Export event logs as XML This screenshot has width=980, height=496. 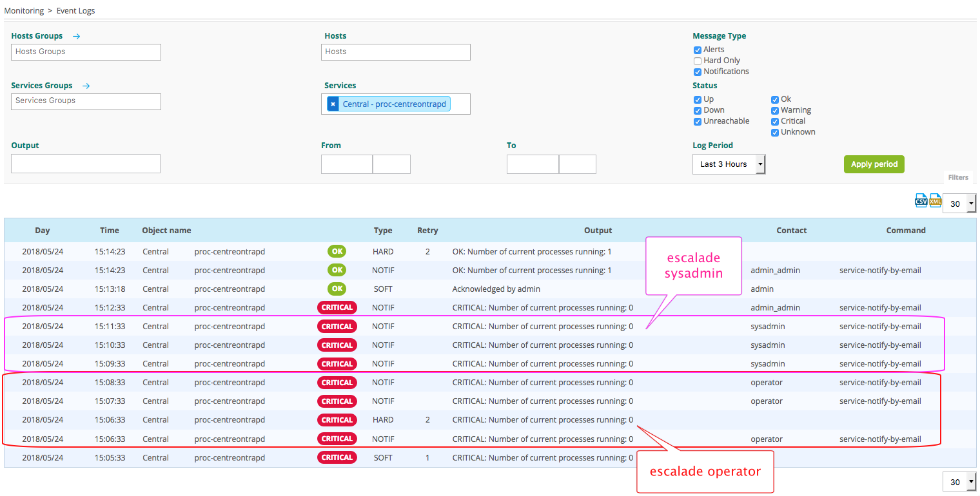pos(935,201)
